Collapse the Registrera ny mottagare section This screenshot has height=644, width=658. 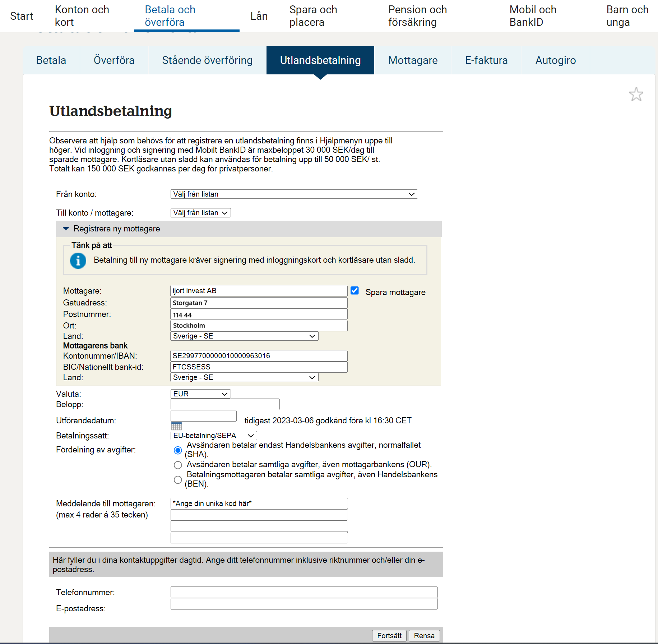tap(66, 229)
